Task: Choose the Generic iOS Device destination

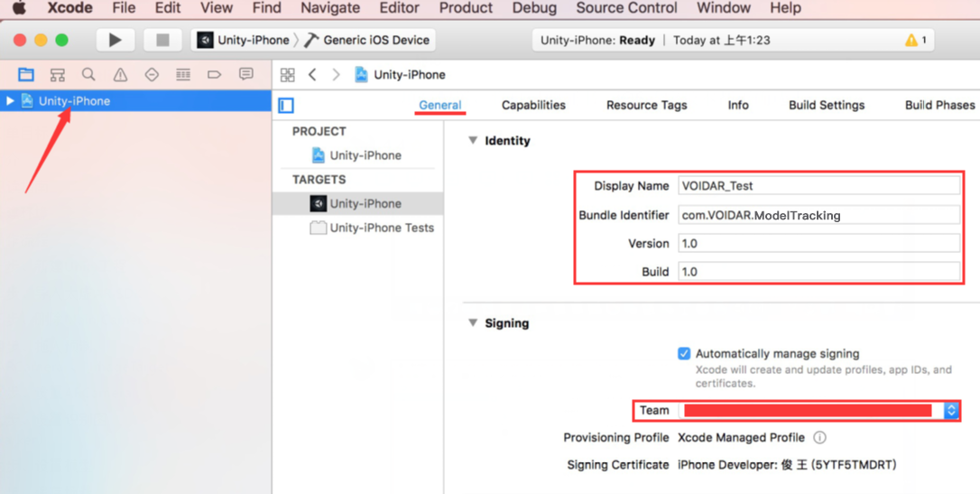Action: point(367,40)
